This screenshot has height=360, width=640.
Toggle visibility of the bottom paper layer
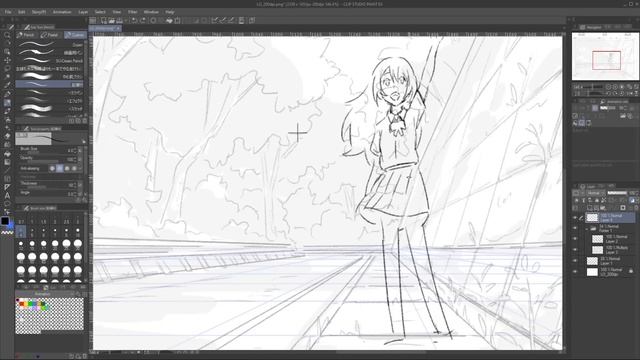pyautogui.click(x=575, y=271)
